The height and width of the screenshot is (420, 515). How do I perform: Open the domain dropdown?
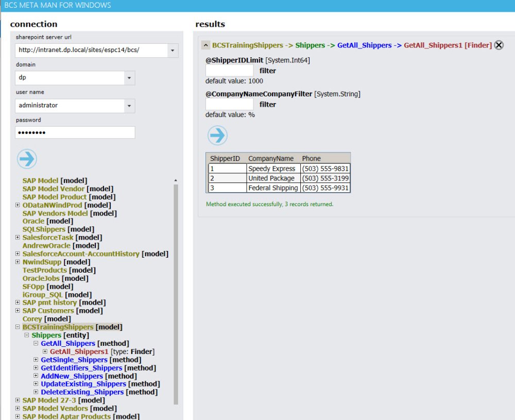click(x=129, y=78)
